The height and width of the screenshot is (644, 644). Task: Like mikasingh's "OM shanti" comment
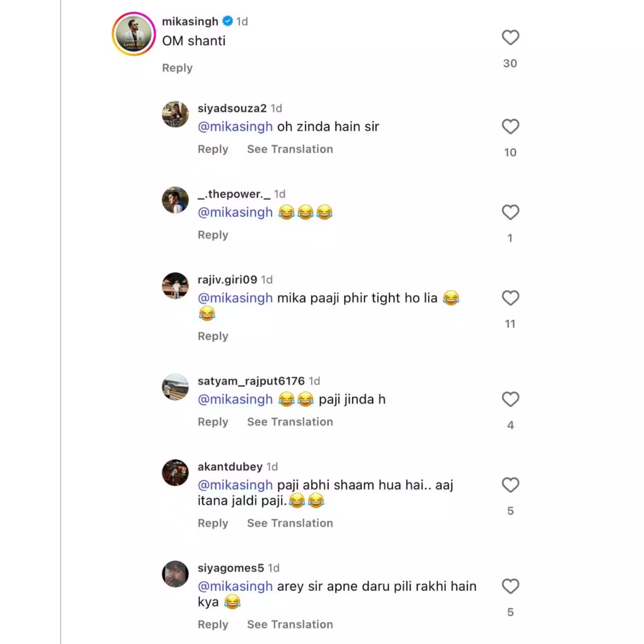(x=510, y=37)
